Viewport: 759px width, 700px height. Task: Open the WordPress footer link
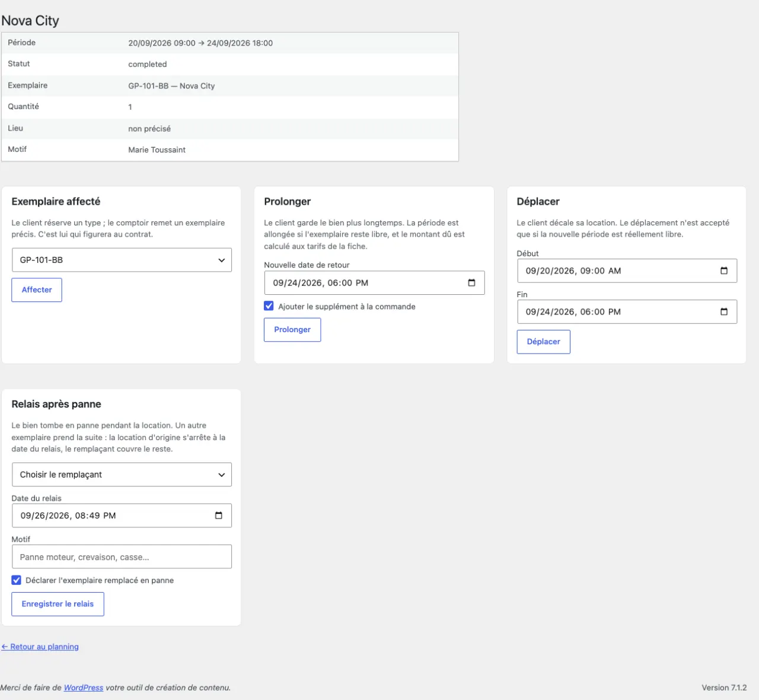pyautogui.click(x=84, y=688)
